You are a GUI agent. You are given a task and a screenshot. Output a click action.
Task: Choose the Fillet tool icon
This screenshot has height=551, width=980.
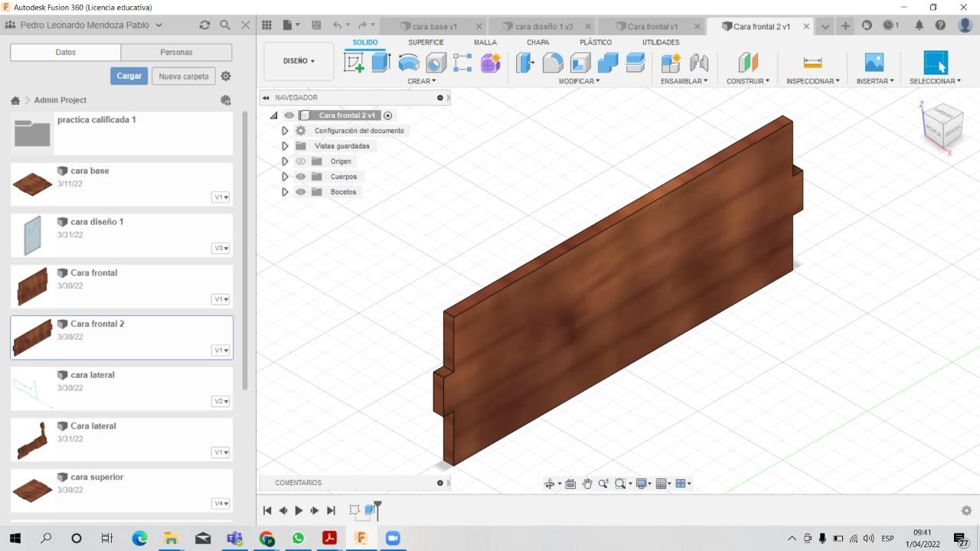(x=553, y=63)
